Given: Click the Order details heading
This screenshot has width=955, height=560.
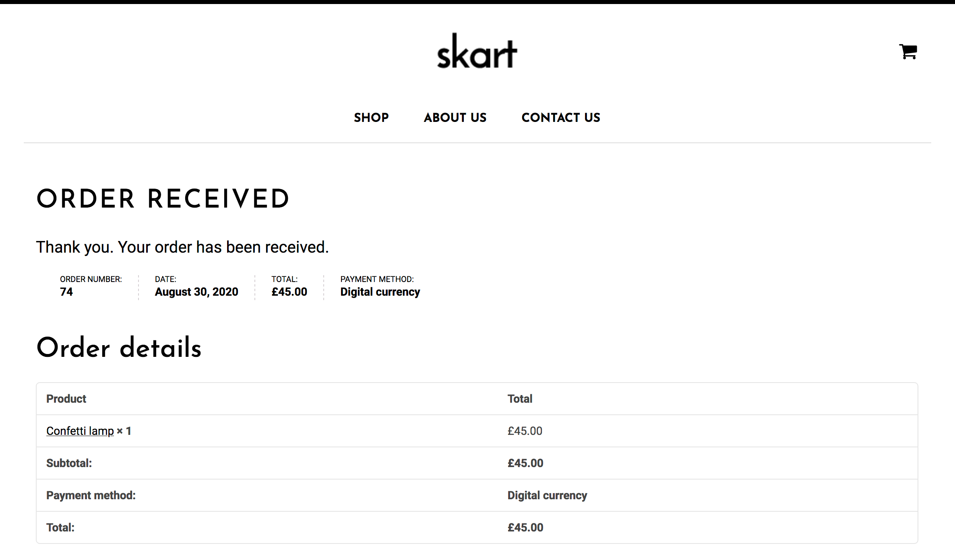Looking at the screenshot, I should point(119,348).
